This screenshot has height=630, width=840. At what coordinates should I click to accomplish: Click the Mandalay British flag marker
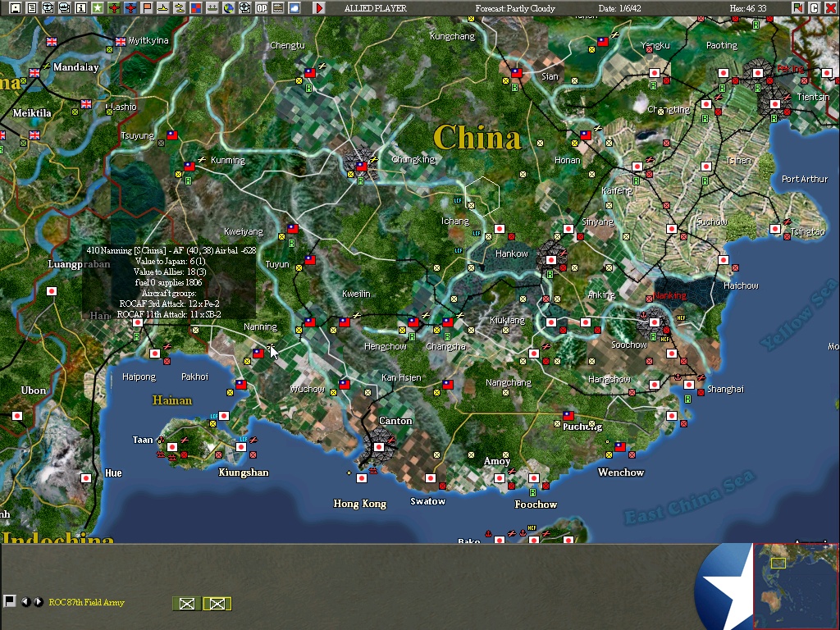click(34, 72)
